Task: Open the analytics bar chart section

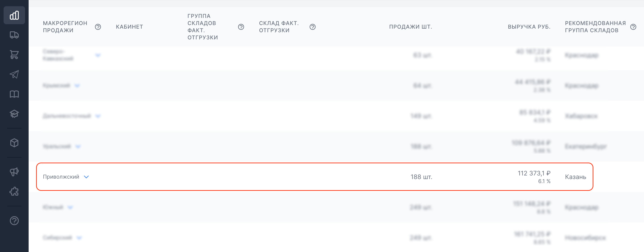Action: [x=14, y=15]
